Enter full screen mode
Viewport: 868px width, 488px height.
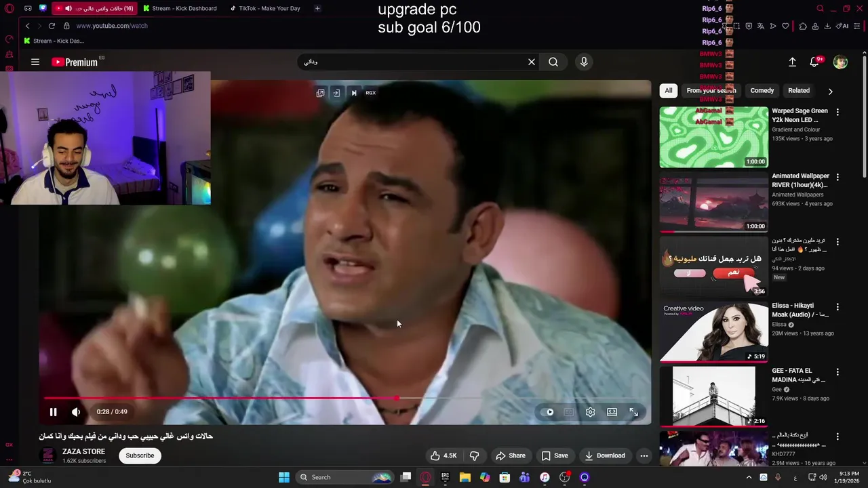[x=633, y=412]
